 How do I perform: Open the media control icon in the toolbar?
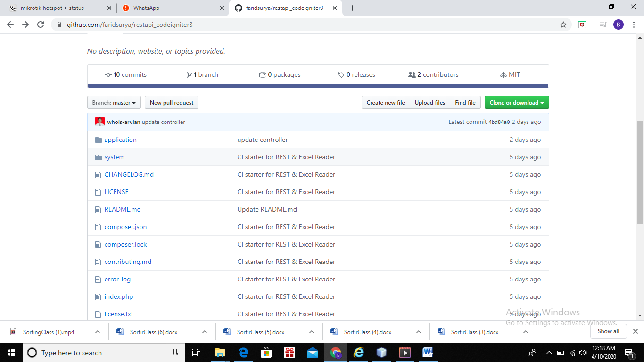[x=603, y=25]
